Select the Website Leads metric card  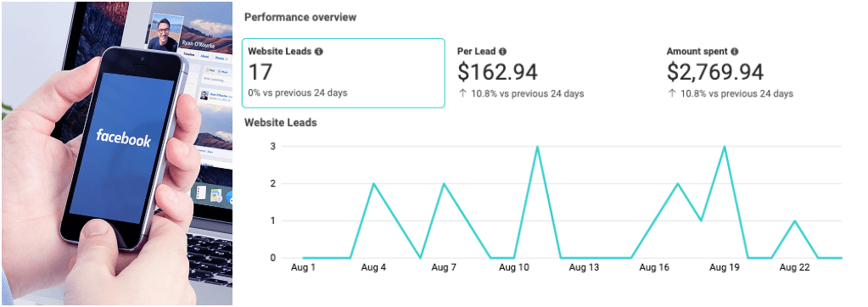(x=344, y=73)
